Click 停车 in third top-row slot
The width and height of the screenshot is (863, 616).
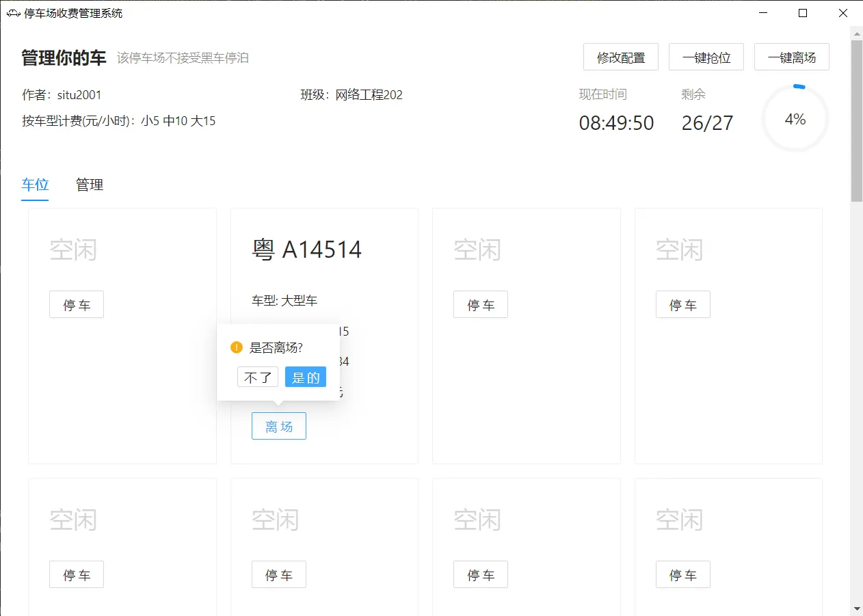tap(481, 305)
